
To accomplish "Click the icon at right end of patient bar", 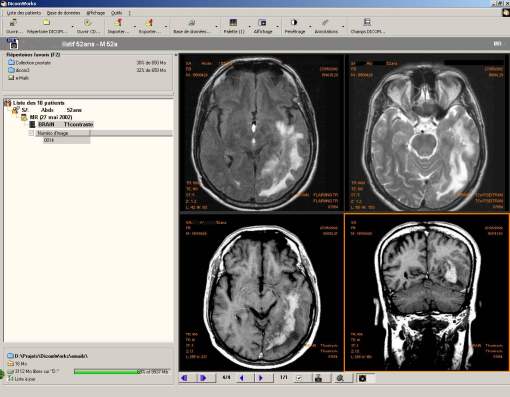I will coord(497,44).
